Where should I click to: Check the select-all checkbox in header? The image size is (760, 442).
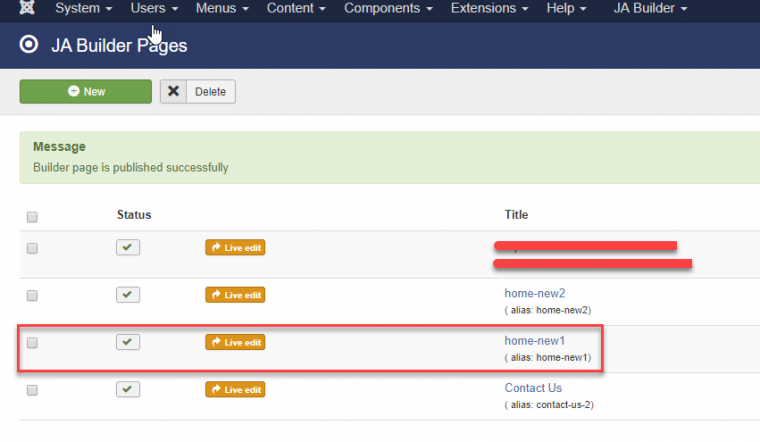click(x=32, y=216)
